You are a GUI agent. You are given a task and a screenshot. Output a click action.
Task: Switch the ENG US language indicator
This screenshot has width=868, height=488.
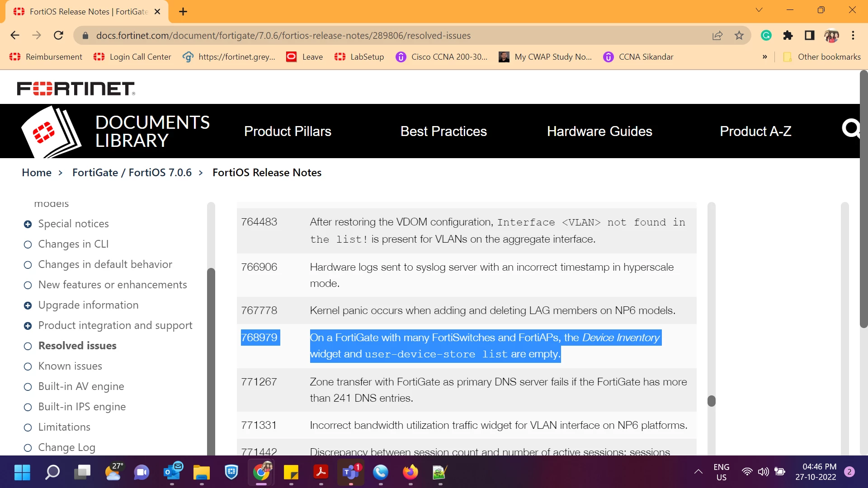coord(722,472)
